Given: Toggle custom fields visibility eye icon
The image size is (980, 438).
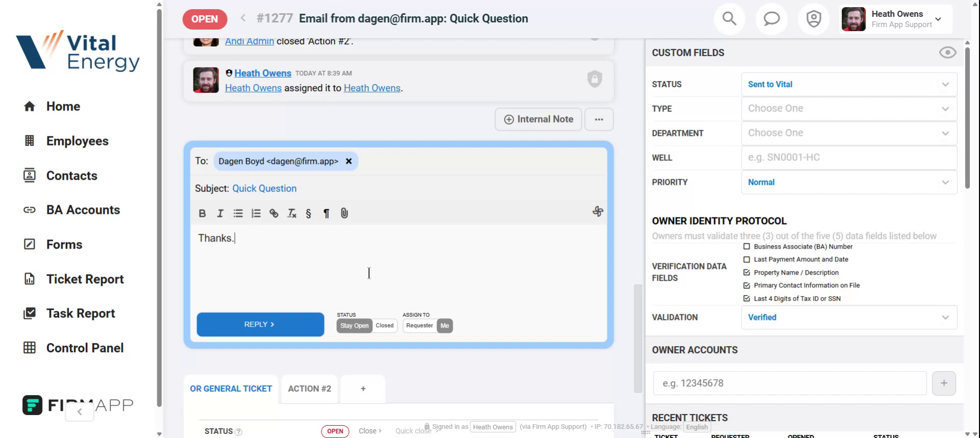Looking at the screenshot, I should [x=947, y=53].
